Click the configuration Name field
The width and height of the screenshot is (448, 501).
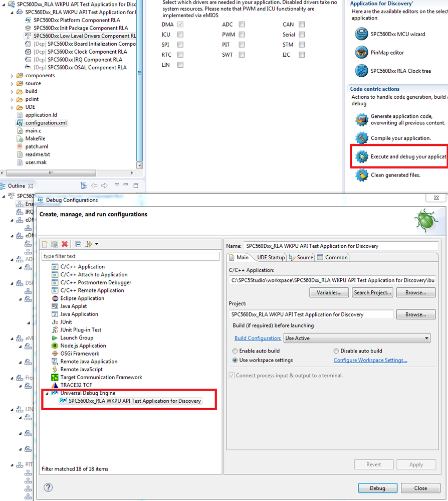(x=341, y=246)
